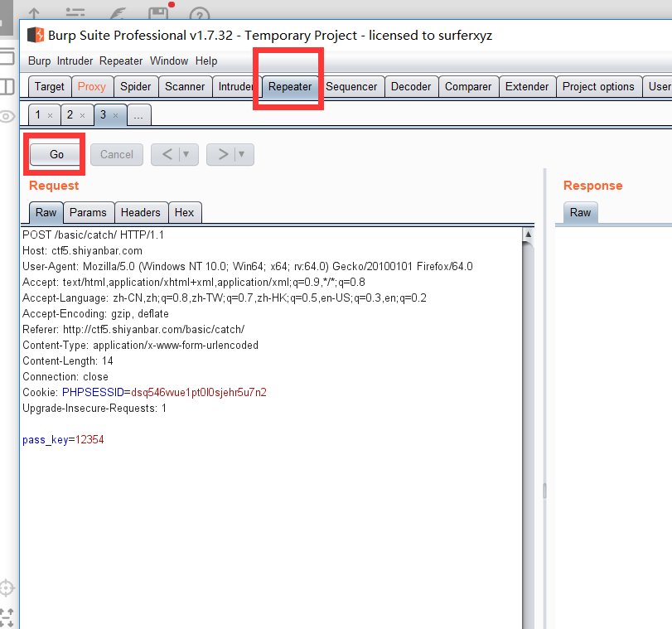Click the Response section heading
Viewport: 672px width, 629px height.
pos(592,186)
